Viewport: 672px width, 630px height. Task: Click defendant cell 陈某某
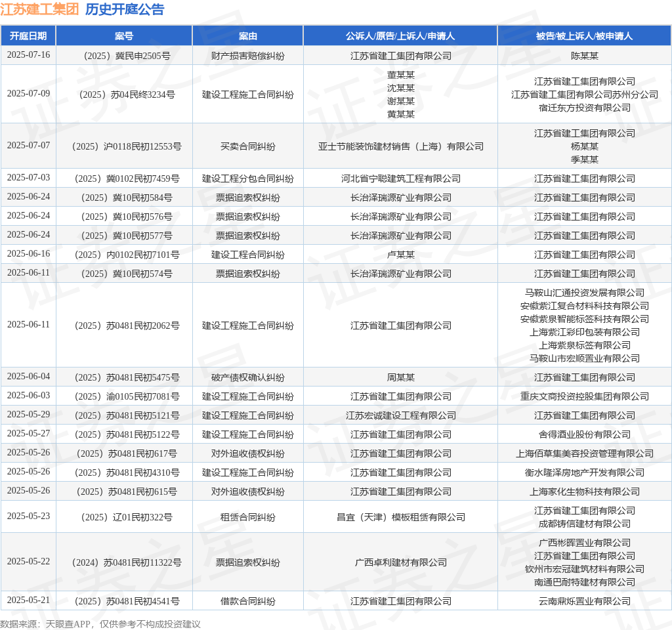(x=585, y=56)
